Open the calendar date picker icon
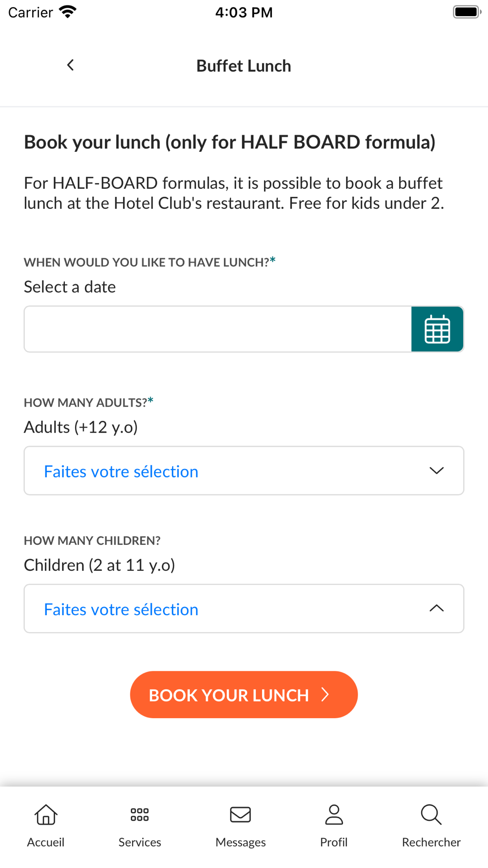488x868 pixels. point(437,329)
